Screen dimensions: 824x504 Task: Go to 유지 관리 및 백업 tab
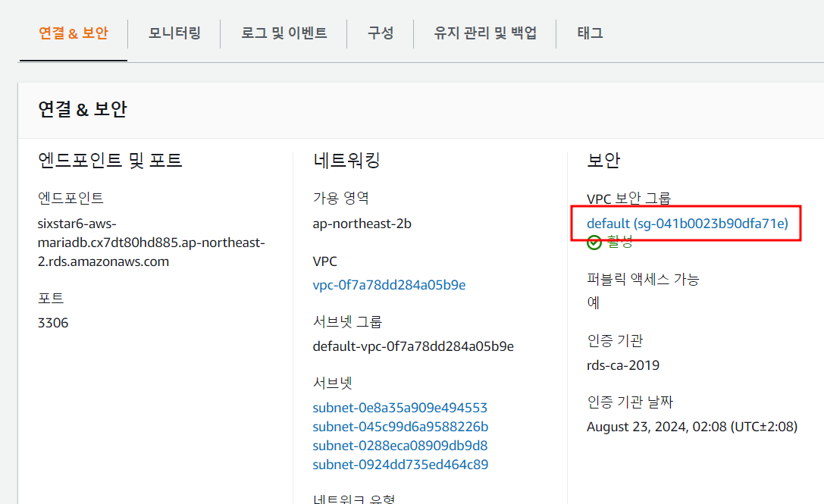485,33
